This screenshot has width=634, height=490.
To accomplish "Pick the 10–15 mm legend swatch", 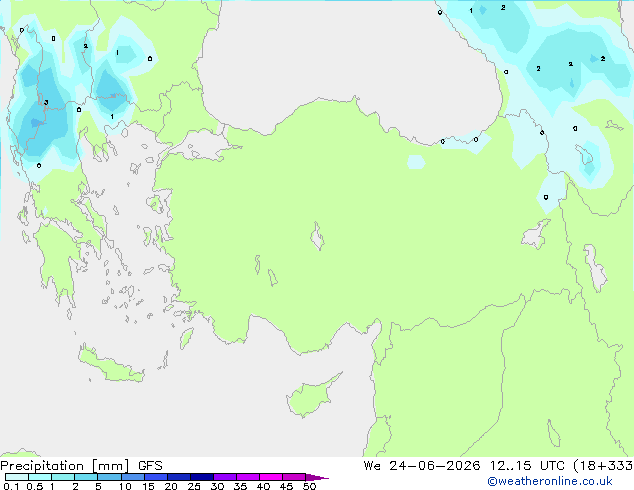I will pos(132,477).
